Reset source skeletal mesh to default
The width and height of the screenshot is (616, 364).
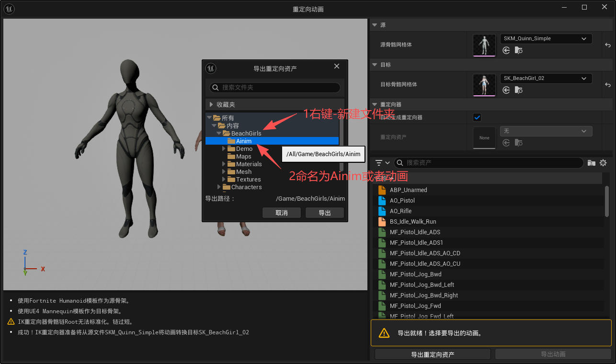608,45
